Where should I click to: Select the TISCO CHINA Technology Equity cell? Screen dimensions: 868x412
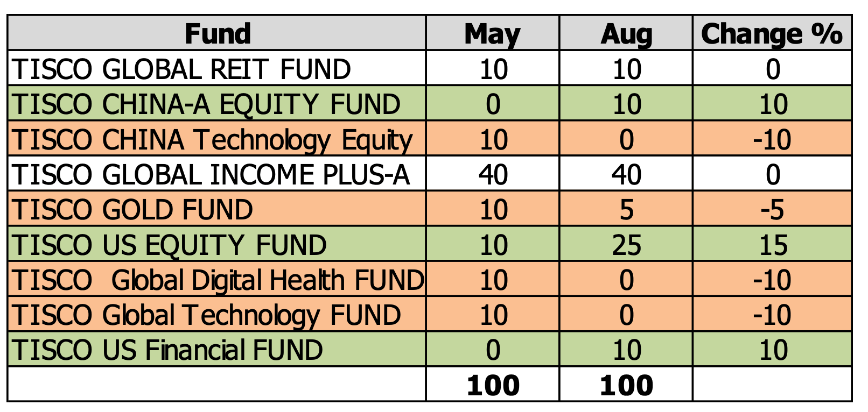(x=212, y=140)
